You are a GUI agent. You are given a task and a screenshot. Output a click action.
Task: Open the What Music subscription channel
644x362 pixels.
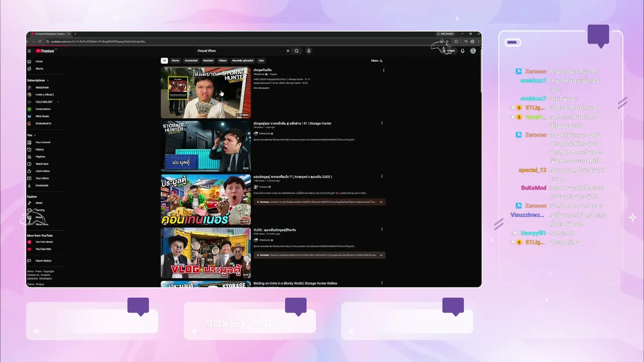tap(39, 116)
